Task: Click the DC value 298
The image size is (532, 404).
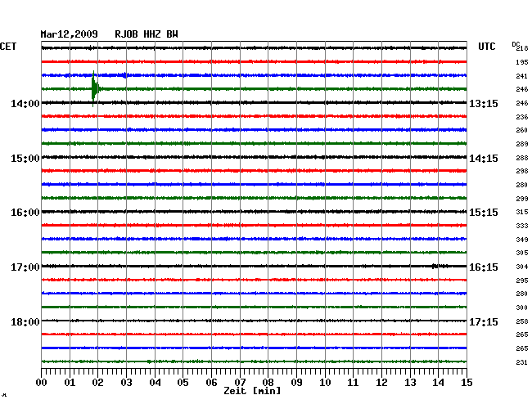Action: click(522, 171)
